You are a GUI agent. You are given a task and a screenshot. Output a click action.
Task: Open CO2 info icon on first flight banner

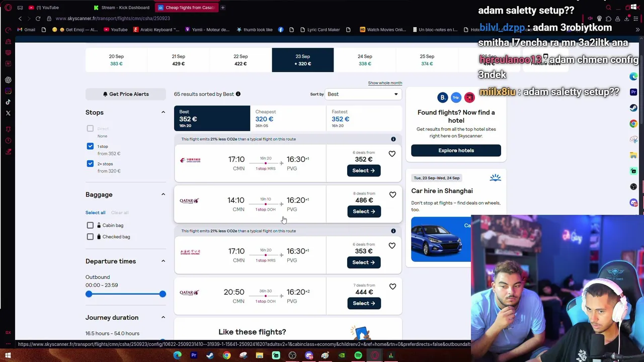pos(393,139)
